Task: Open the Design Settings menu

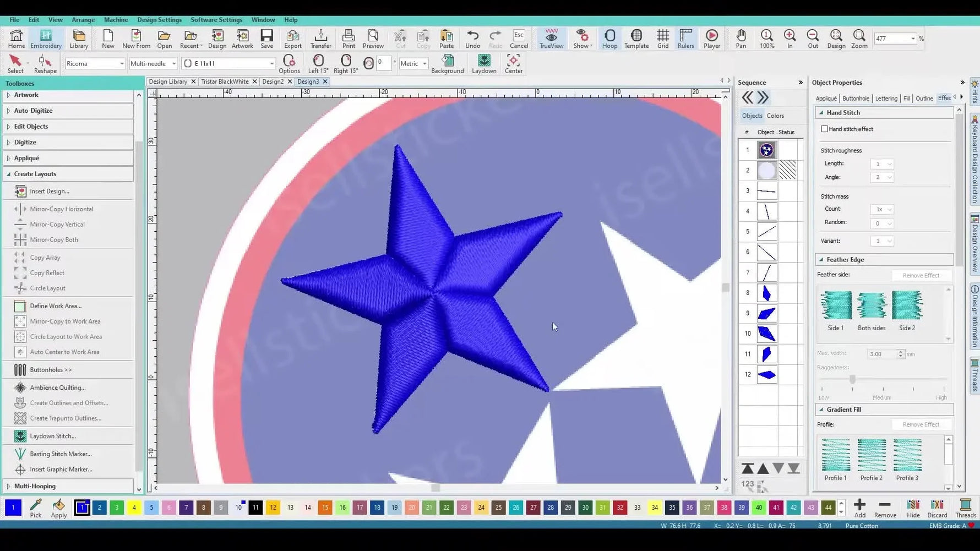Action: coord(159,20)
